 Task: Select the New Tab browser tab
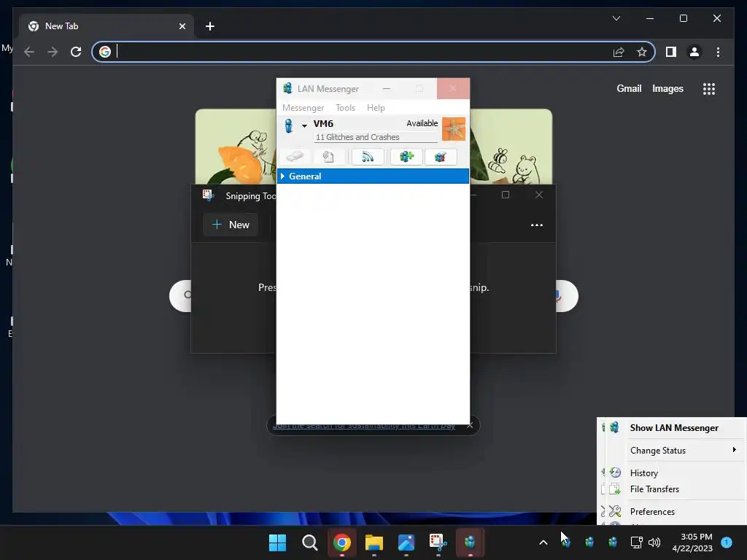107,26
